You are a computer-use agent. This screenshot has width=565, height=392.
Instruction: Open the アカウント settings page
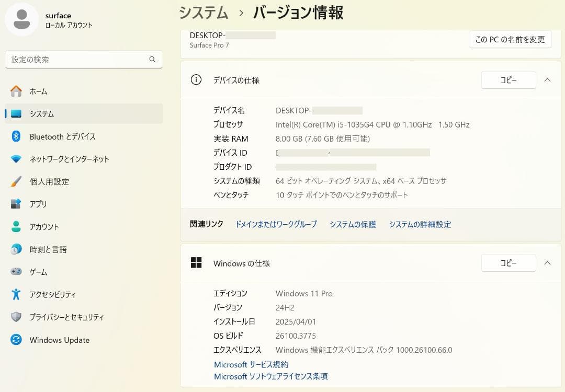tap(16, 226)
